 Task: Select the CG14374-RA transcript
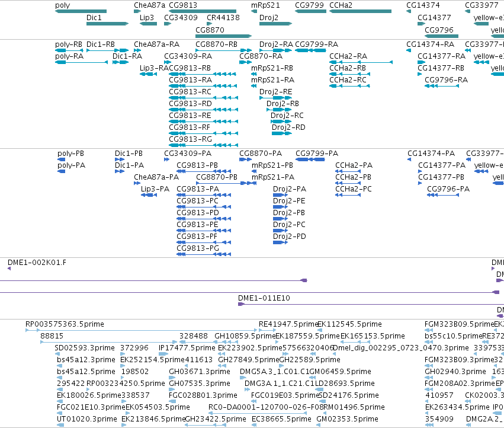click(409, 50)
